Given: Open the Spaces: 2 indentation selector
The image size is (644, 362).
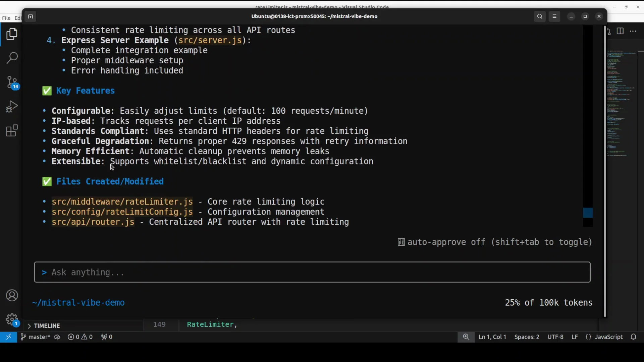Looking at the screenshot, I should tap(527, 337).
